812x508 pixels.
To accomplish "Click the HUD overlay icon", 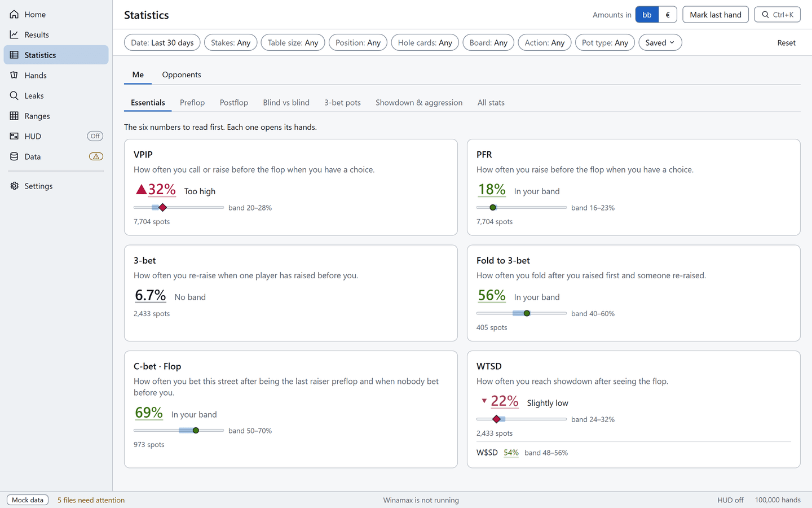I will coord(14,136).
